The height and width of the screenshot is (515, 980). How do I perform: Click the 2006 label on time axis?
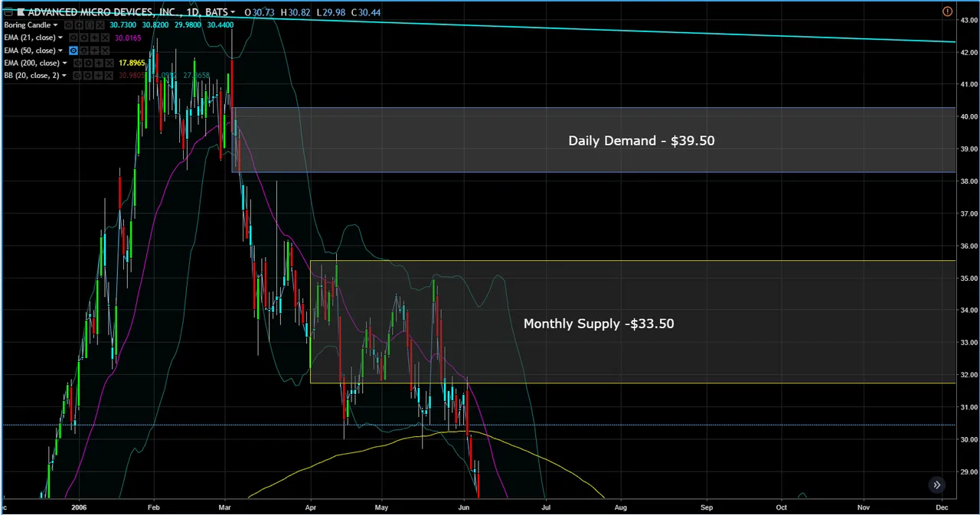[x=79, y=507]
